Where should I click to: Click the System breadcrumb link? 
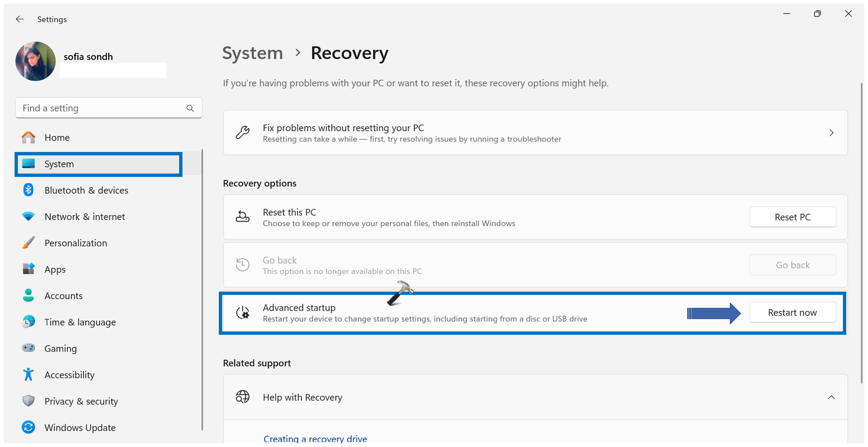pyautogui.click(x=252, y=53)
